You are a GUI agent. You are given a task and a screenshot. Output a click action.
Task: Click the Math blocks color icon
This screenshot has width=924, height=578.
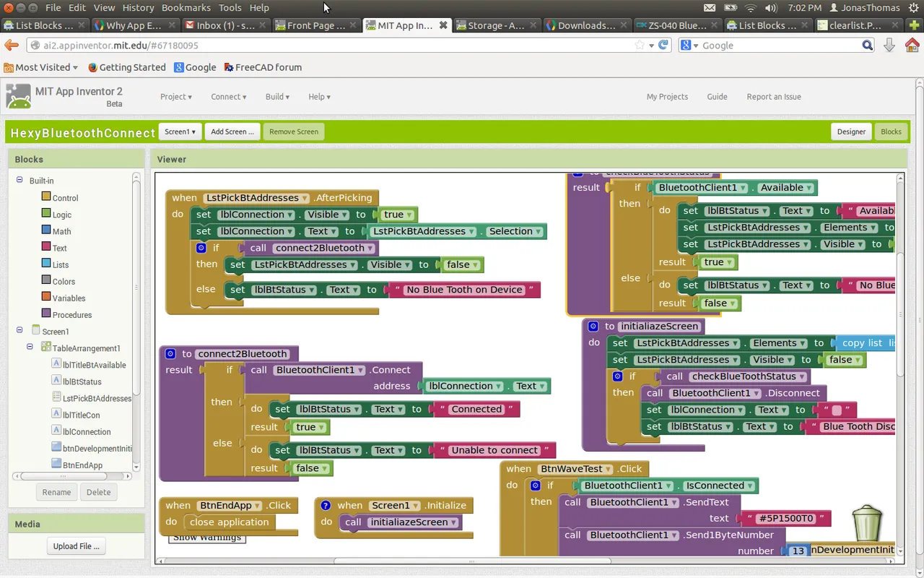click(46, 230)
